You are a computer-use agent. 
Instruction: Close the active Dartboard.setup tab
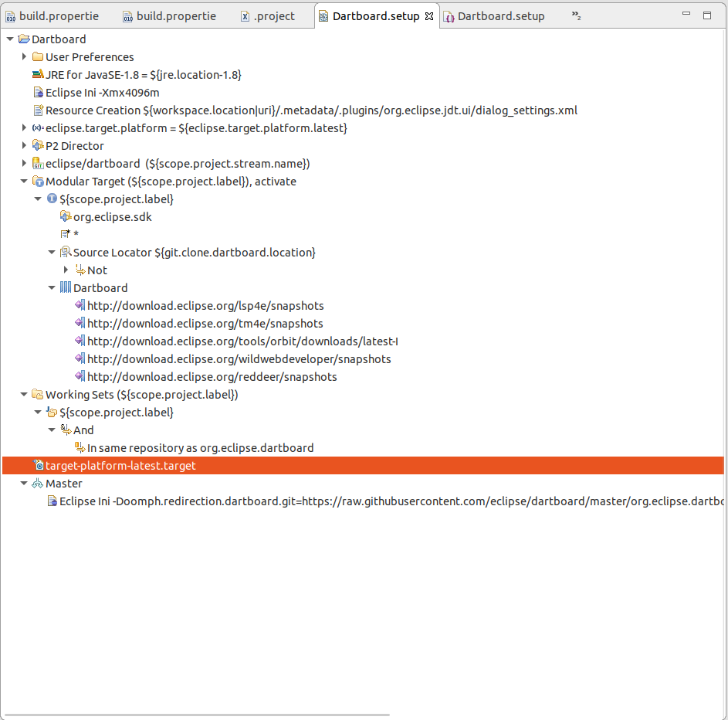point(429,16)
